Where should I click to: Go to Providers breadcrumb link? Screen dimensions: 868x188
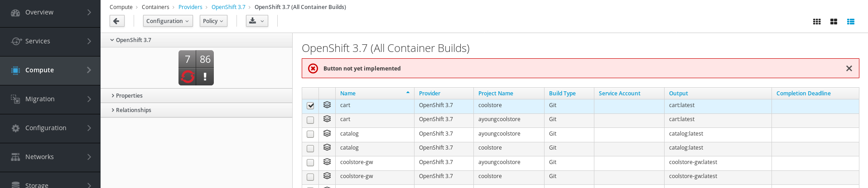click(190, 7)
